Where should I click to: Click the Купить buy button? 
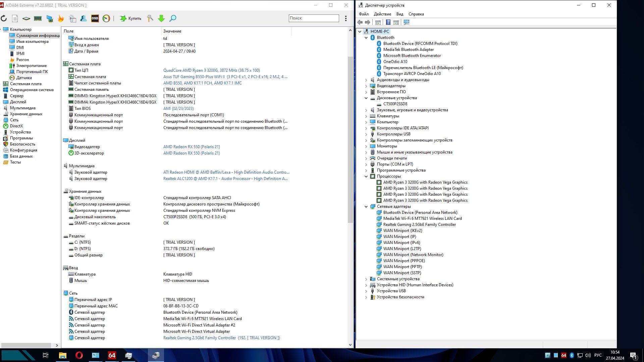coord(130,18)
